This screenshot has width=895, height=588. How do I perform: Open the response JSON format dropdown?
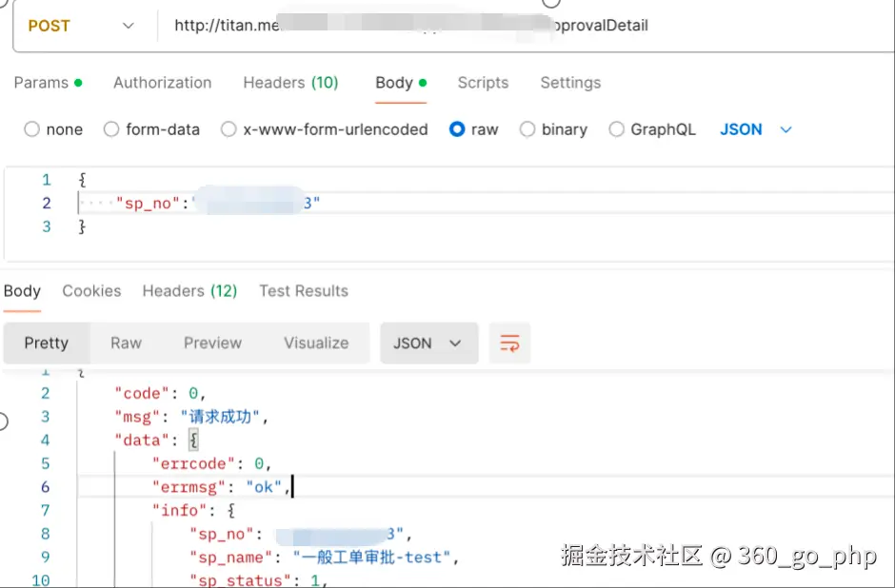tap(428, 343)
